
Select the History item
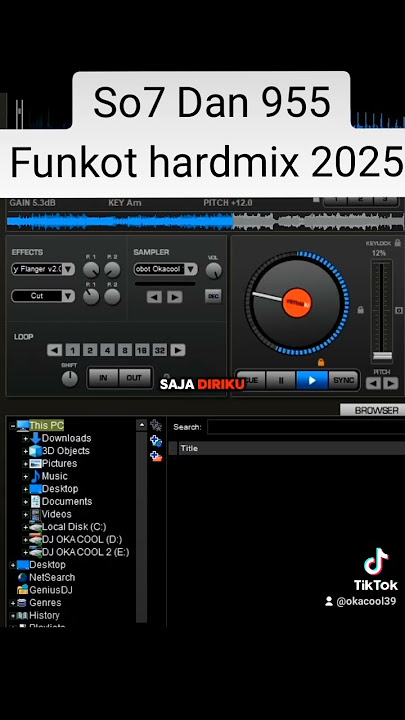[44, 615]
